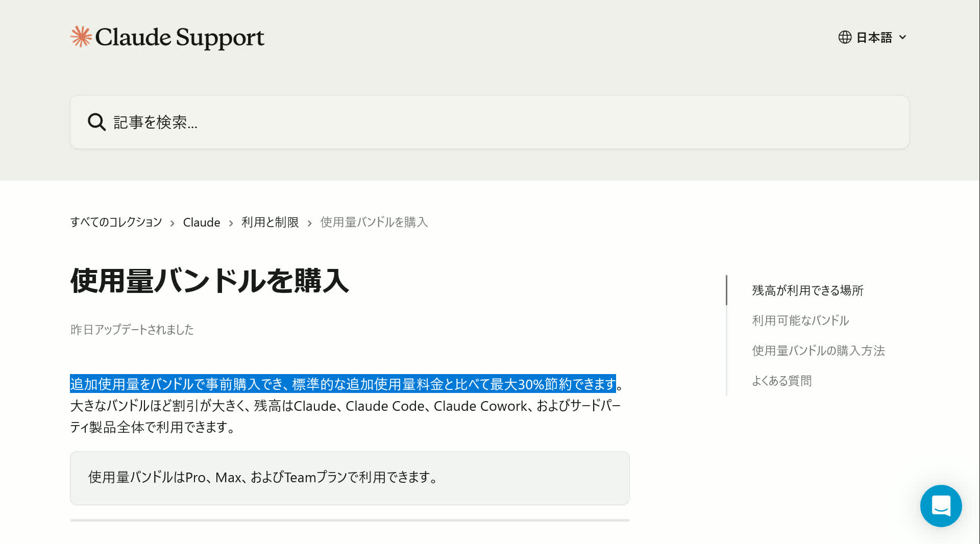Click the Pro, Max, Team plan info box
Screen dimensions: 980x544
pyautogui.click(x=350, y=478)
